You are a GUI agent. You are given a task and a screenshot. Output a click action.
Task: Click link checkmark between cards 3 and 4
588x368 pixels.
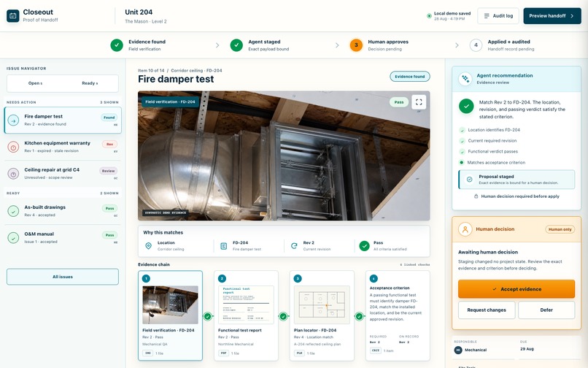click(359, 317)
